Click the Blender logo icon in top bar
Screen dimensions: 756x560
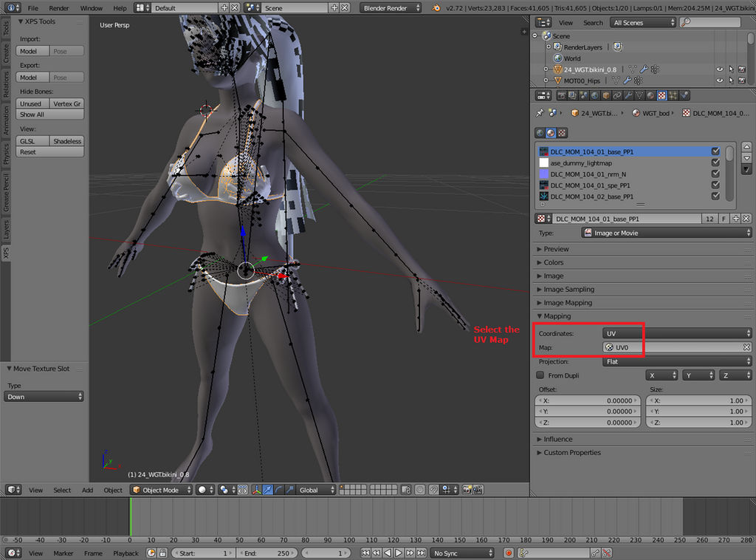tap(436, 8)
